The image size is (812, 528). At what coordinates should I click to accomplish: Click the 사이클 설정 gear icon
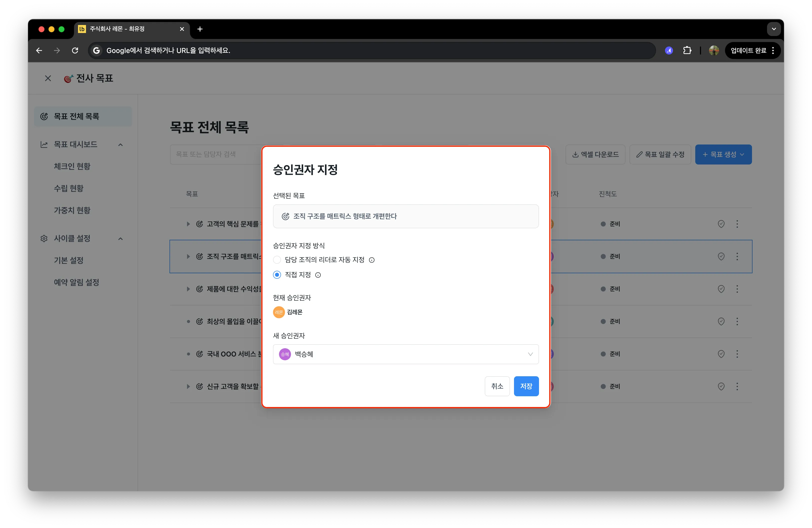(x=44, y=238)
